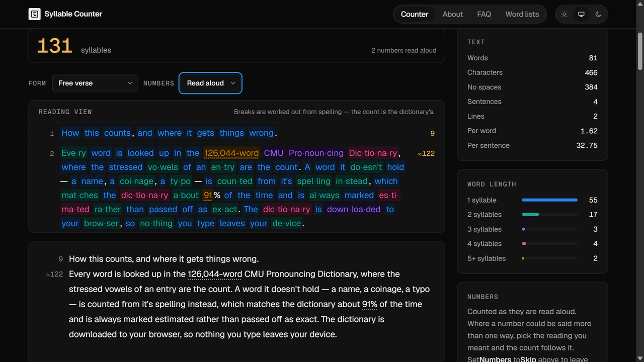Click the ≈122 count on reading line 2

pyautogui.click(x=426, y=153)
